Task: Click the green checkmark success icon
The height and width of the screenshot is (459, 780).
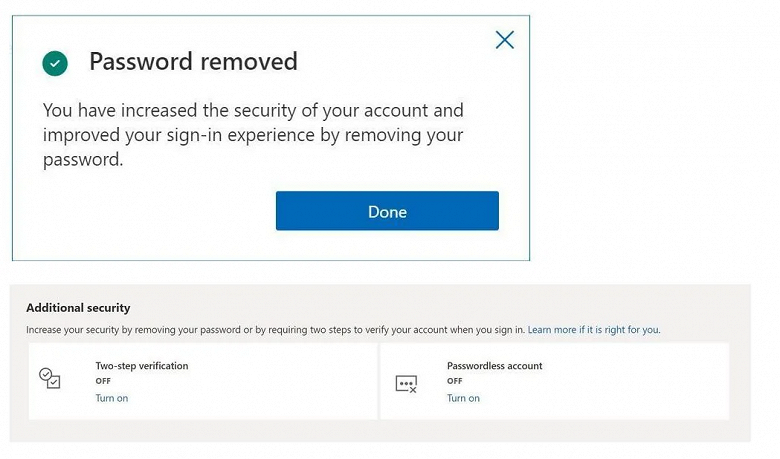Action: click(x=55, y=64)
